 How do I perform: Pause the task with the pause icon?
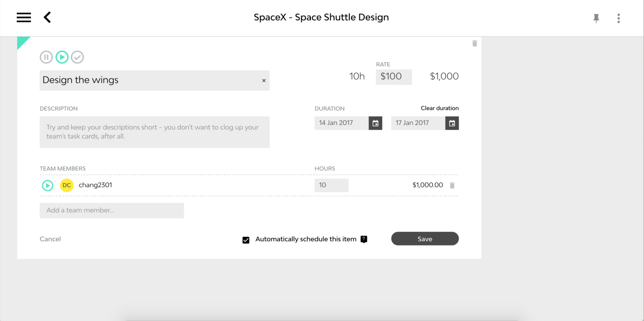pyautogui.click(x=46, y=57)
